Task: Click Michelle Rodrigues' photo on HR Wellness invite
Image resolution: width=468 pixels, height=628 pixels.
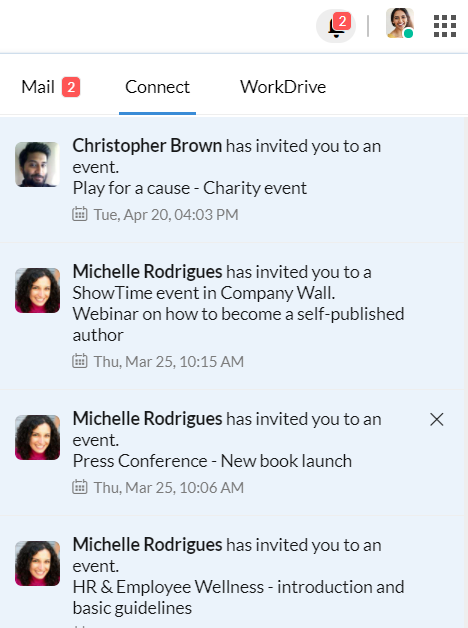Action: tap(38, 564)
